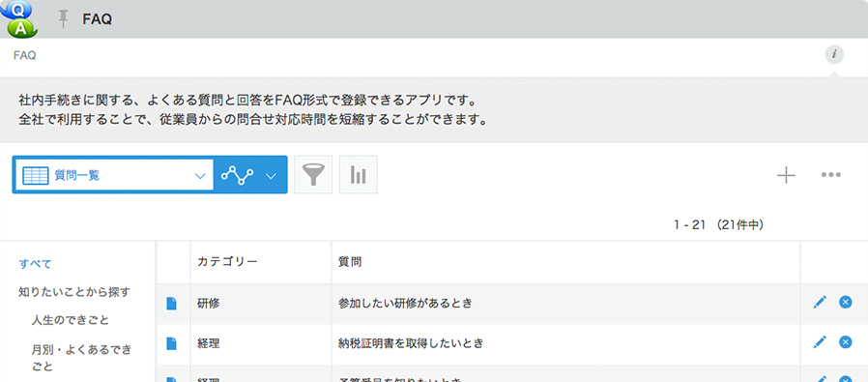
Task: Delete the 参加したい研修があるとき record
Action: point(846,303)
